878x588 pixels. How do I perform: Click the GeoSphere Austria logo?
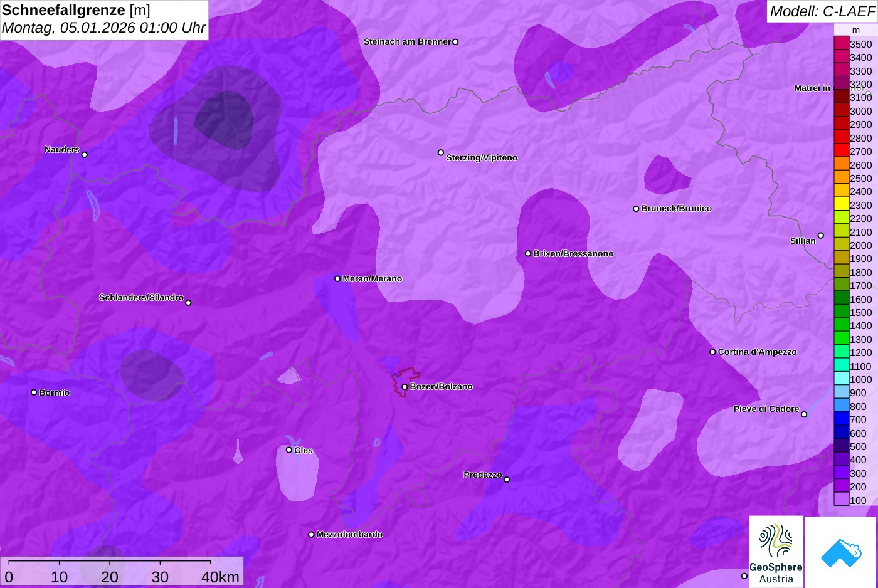coord(776,552)
